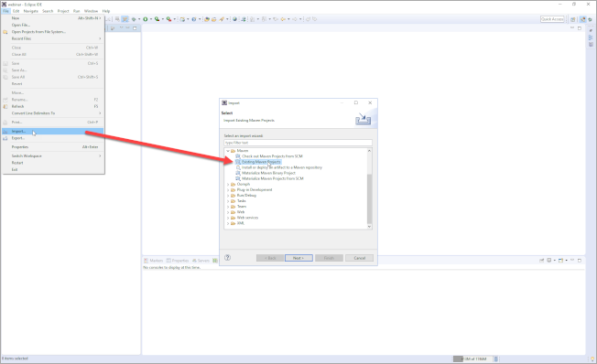This screenshot has width=597, height=364.
Task: Expand the XML folder in the tree
Action: click(228, 223)
